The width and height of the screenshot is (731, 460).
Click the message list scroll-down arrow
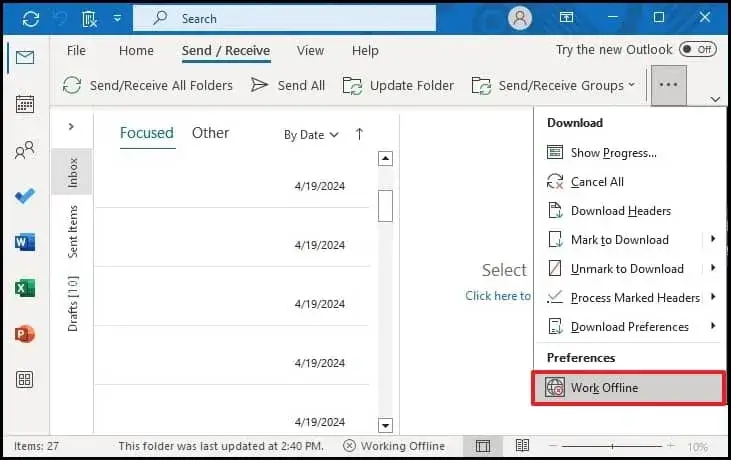[x=385, y=425]
